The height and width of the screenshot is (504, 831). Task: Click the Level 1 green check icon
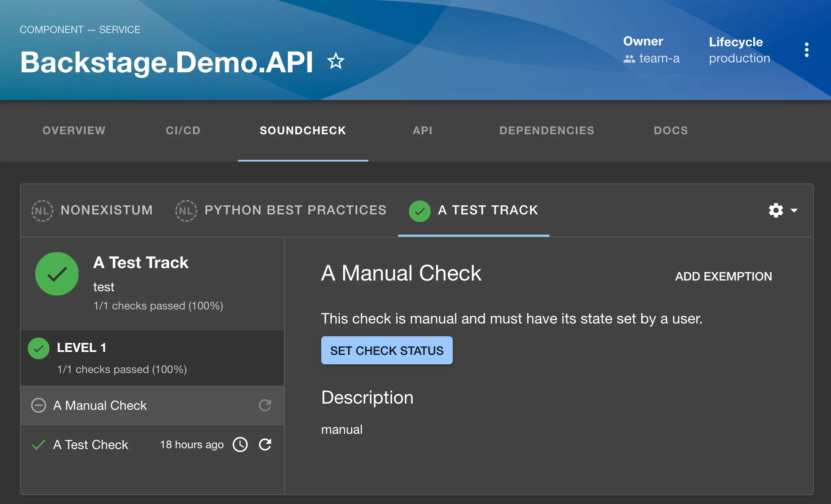coord(38,349)
